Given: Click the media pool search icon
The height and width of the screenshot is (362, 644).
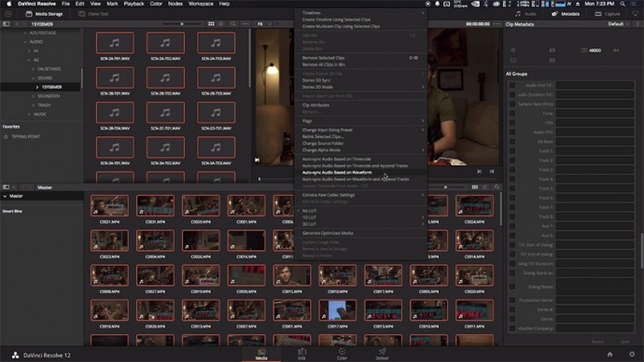Looking at the screenshot, I should (x=497, y=188).
